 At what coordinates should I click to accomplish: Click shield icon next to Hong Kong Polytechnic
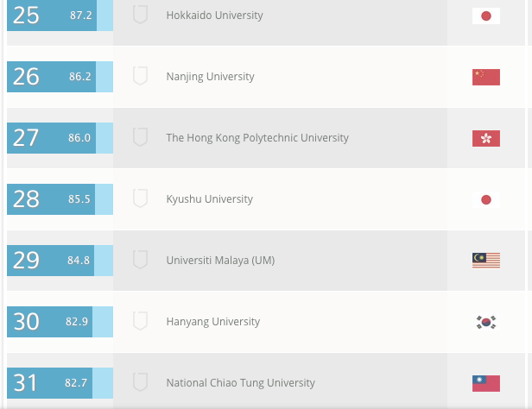[x=140, y=137]
